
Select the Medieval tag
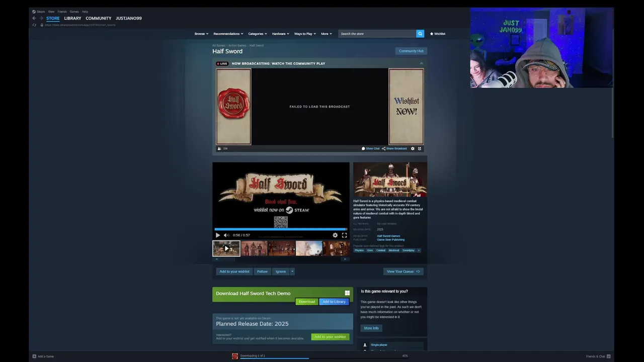coord(394,250)
